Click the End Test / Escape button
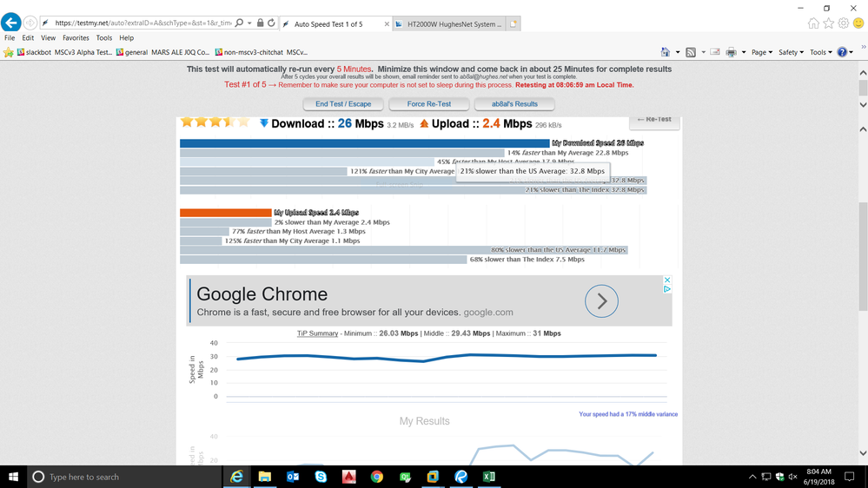 (x=343, y=104)
